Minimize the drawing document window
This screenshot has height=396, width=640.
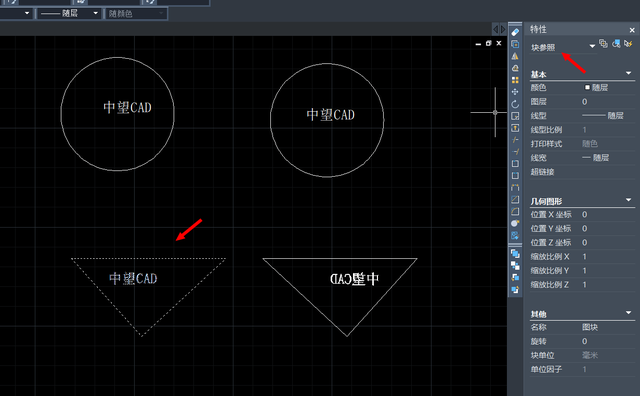coord(478,43)
